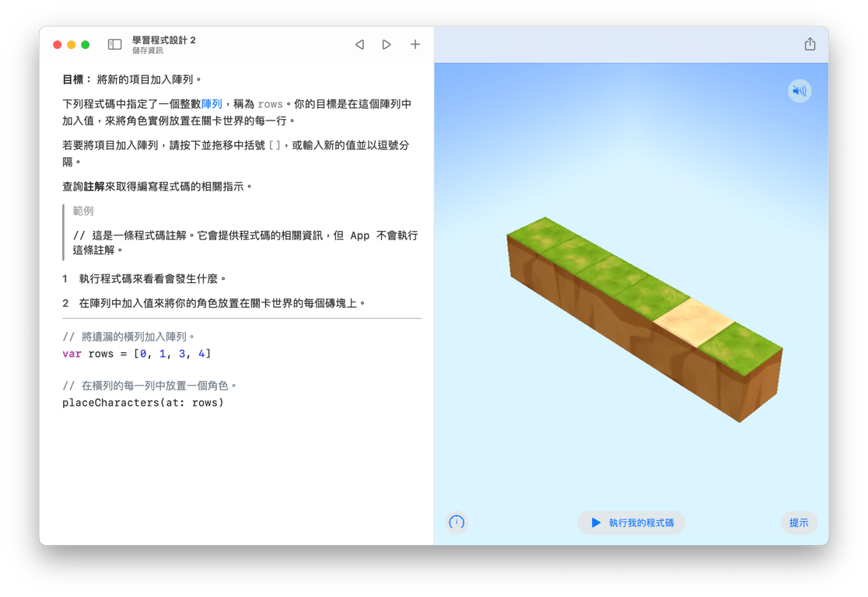Open the speed gauge control icon
The height and width of the screenshot is (597, 868).
pyautogui.click(x=457, y=522)
